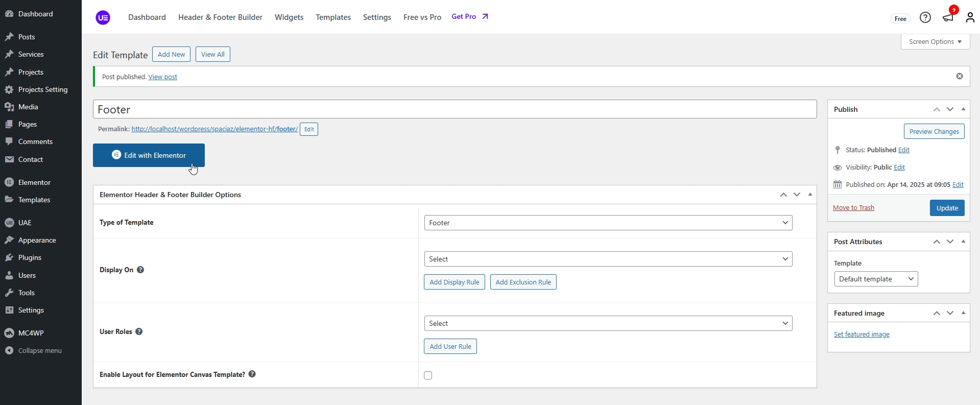Click the User Roles help icon
This screenshot has width=980, height=405.
139,331
